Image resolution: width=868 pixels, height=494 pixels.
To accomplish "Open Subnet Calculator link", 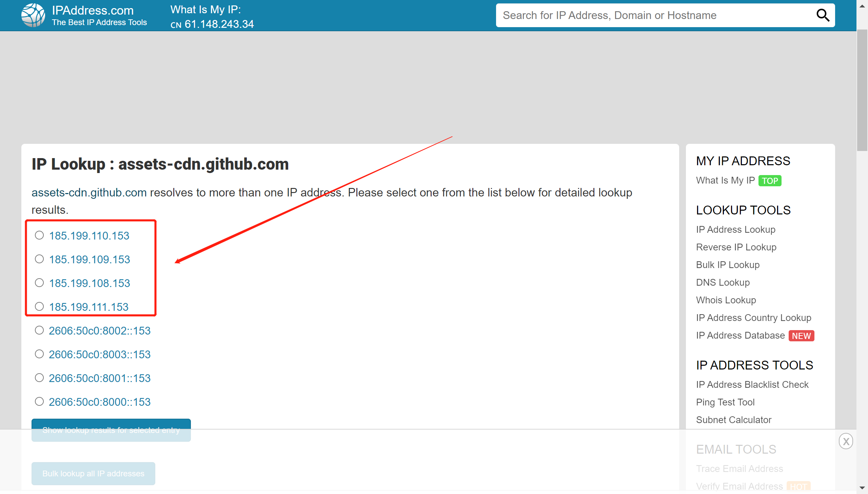I will click(x=734, y=420).
